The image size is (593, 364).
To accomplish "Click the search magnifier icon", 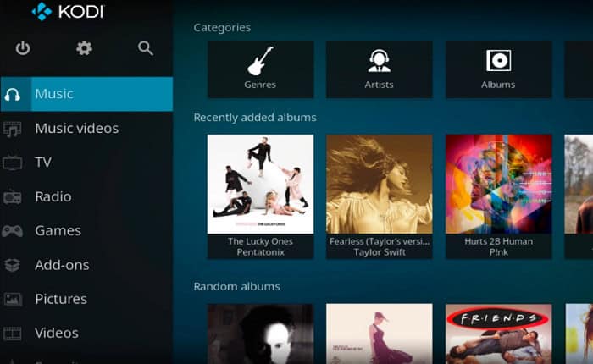I will pyautogui.click(x=146, y=48).
